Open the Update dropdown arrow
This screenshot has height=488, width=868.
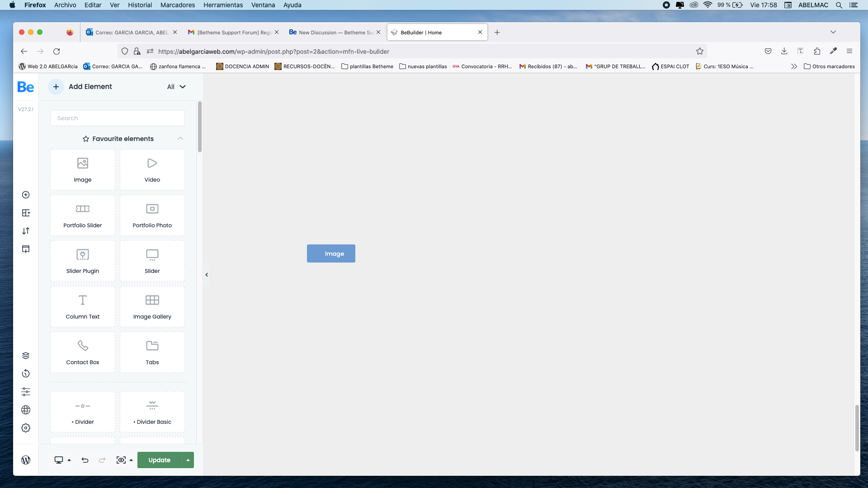[188, 460]
